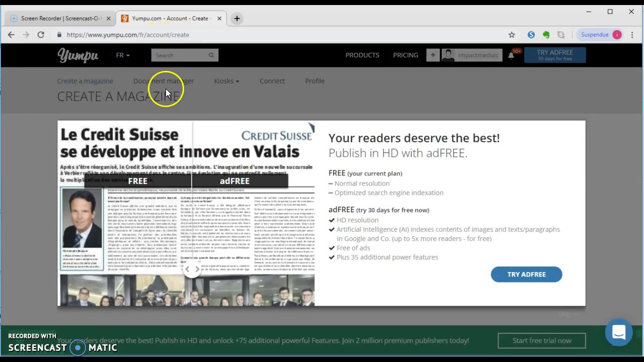
Task: Open the PRICING page
Action: [406, 55]
